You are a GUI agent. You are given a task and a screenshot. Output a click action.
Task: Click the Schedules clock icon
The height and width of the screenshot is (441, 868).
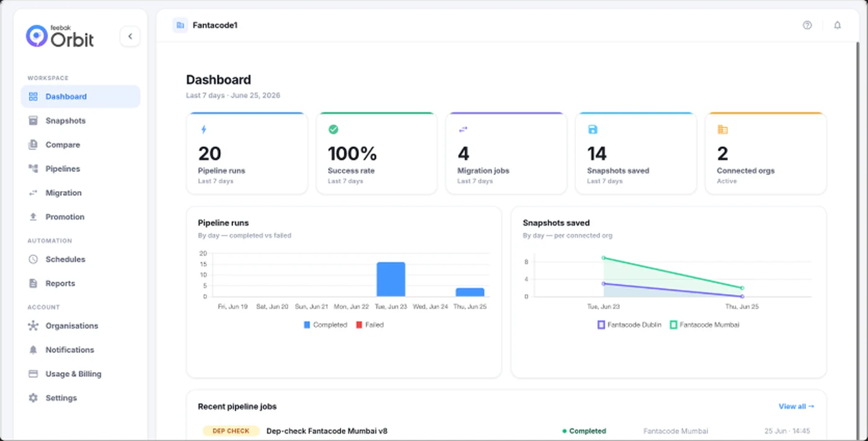(x=33, y=259)
